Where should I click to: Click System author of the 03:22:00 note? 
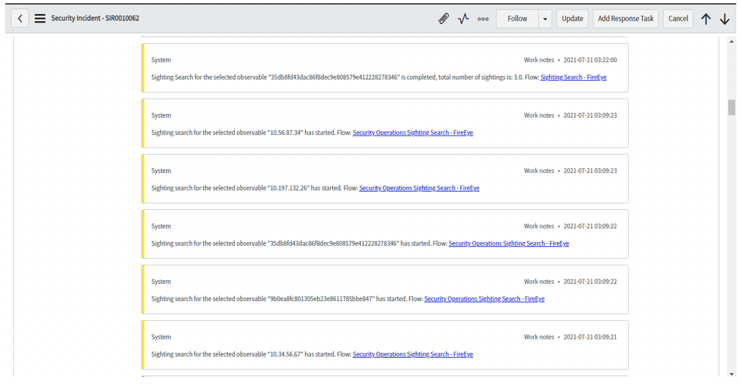pyautogui.click(x=161, y=60)
